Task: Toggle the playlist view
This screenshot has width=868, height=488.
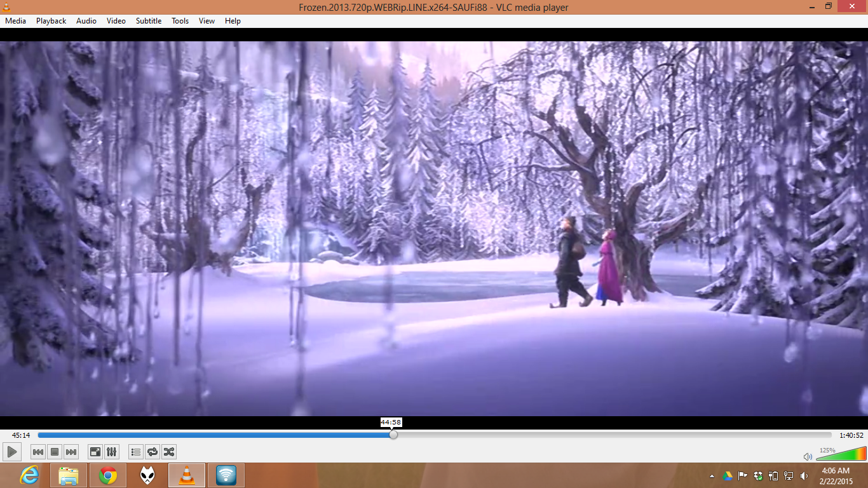Action: click(x=136, y=452)
